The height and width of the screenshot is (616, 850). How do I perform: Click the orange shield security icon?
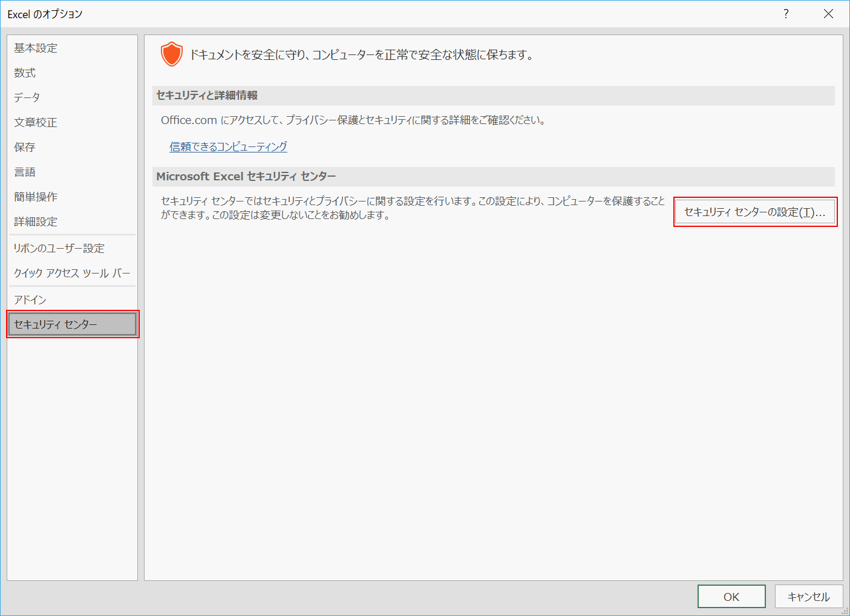tap(171, 54)
